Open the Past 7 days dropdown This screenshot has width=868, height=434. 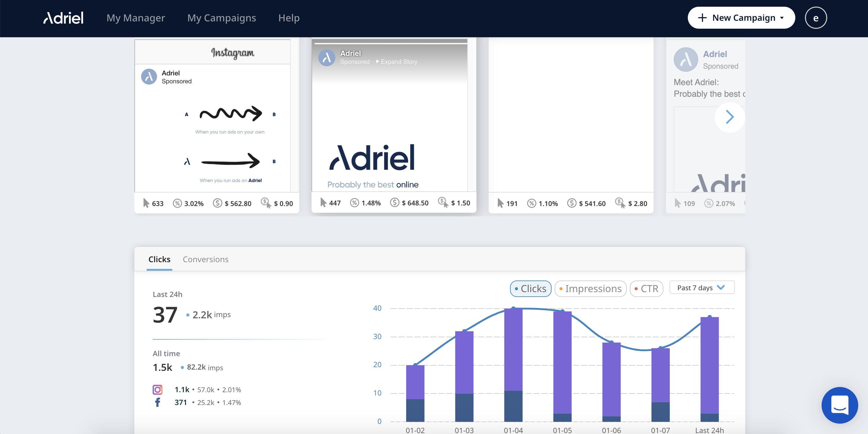coord(702,288)
